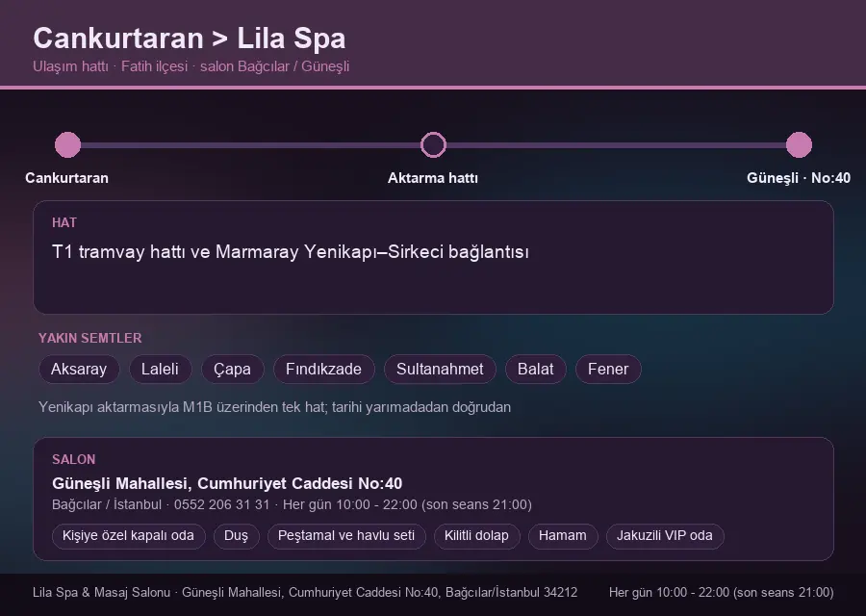Click the Güneşli Mahallesi, Cumhuriyet Caddesi No:40 address
This screenshot has height=616, width=866.
point(227,483)
